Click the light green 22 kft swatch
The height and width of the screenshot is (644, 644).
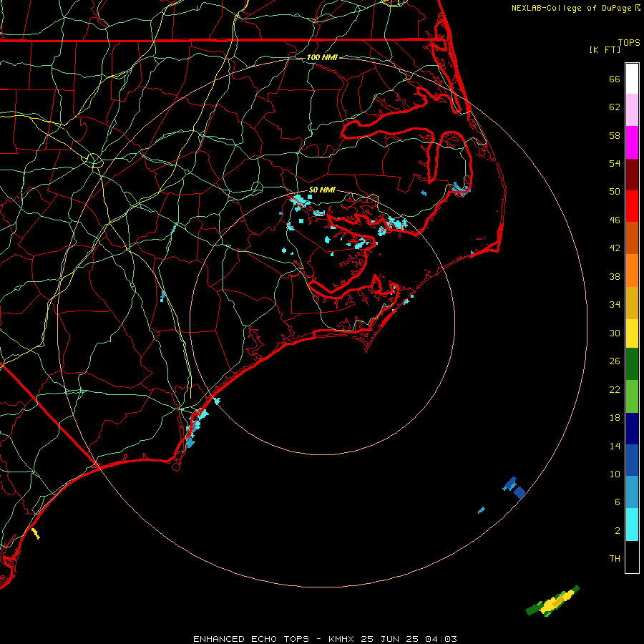tap(632, 396)
